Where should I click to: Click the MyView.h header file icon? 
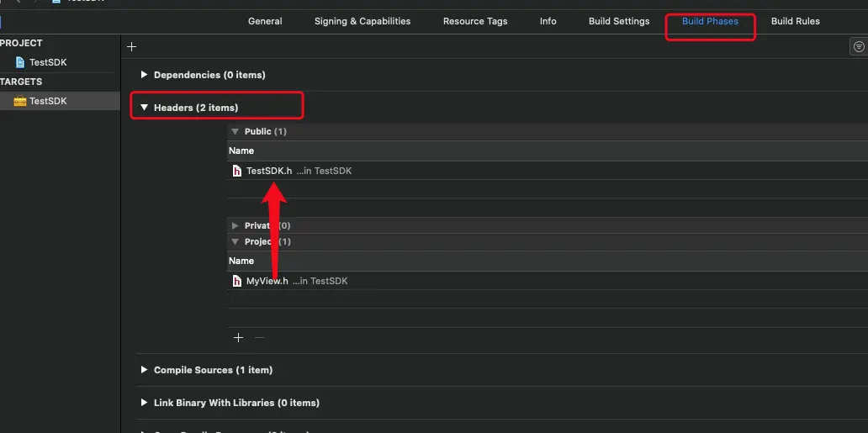point(237,281)
